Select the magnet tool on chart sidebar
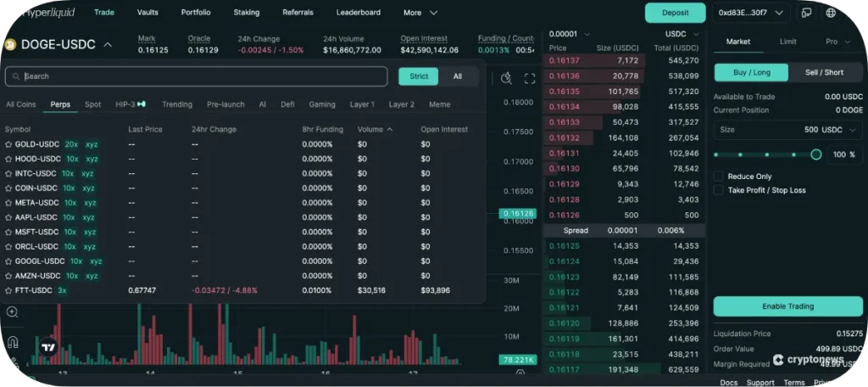868x387 pixels. pyautogui.click(x=13, y=342)
